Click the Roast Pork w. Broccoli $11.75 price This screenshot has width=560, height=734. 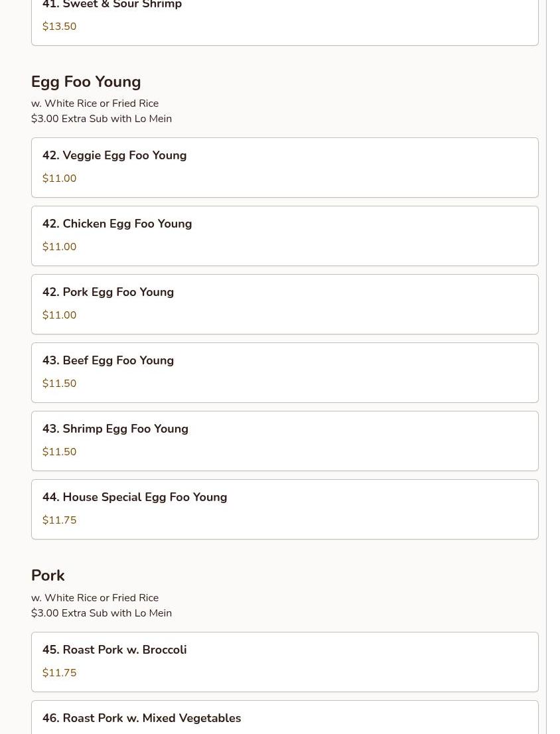[x=59, y=673]
